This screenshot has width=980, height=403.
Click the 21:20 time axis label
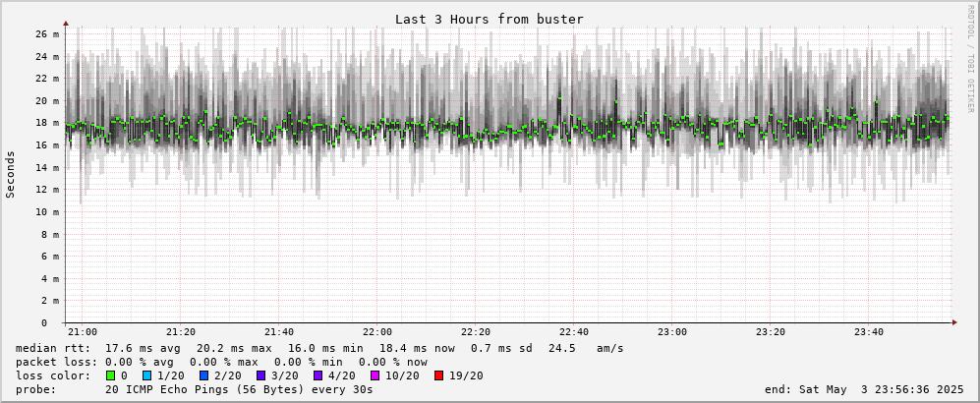coord(181,332)
